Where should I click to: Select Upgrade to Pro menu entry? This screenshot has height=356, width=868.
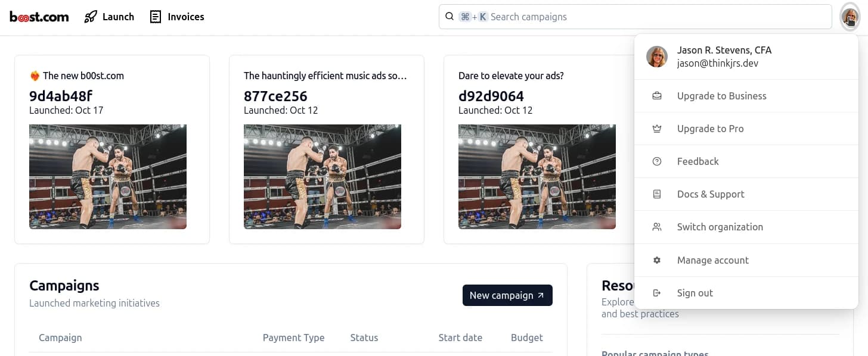coord(710,129)
